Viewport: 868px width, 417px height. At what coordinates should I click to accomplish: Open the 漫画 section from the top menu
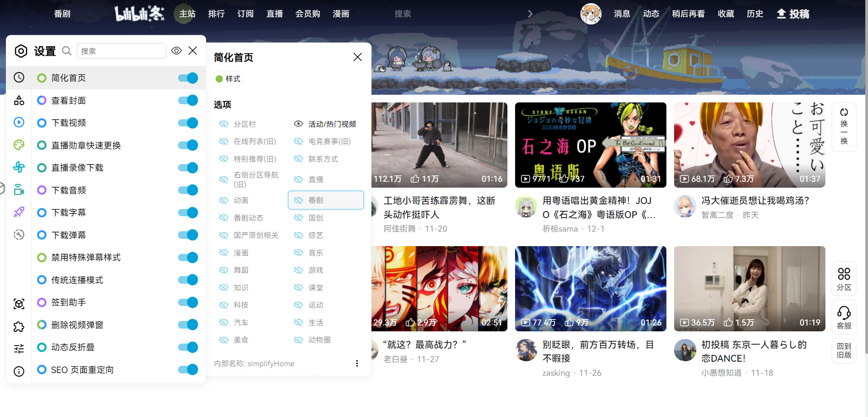tap(341, 14)
